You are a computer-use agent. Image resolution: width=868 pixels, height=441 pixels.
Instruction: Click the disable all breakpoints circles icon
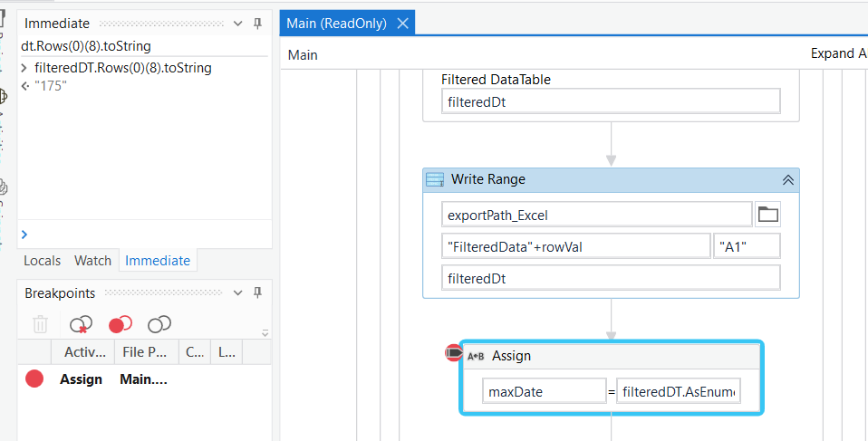pyautogui.click(x=159, y=323)
